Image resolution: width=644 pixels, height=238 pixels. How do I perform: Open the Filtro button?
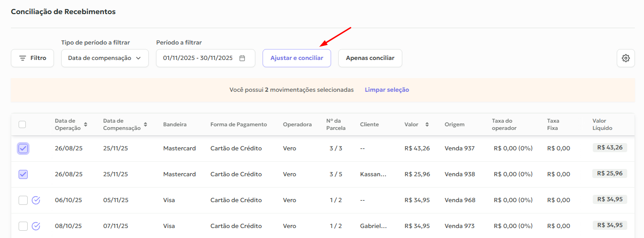(x=32, y=58)
